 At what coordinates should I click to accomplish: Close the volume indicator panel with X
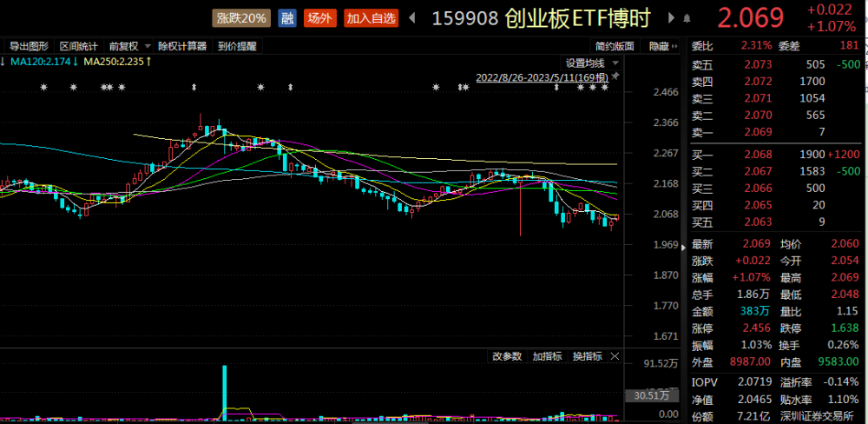pos(615,356)
